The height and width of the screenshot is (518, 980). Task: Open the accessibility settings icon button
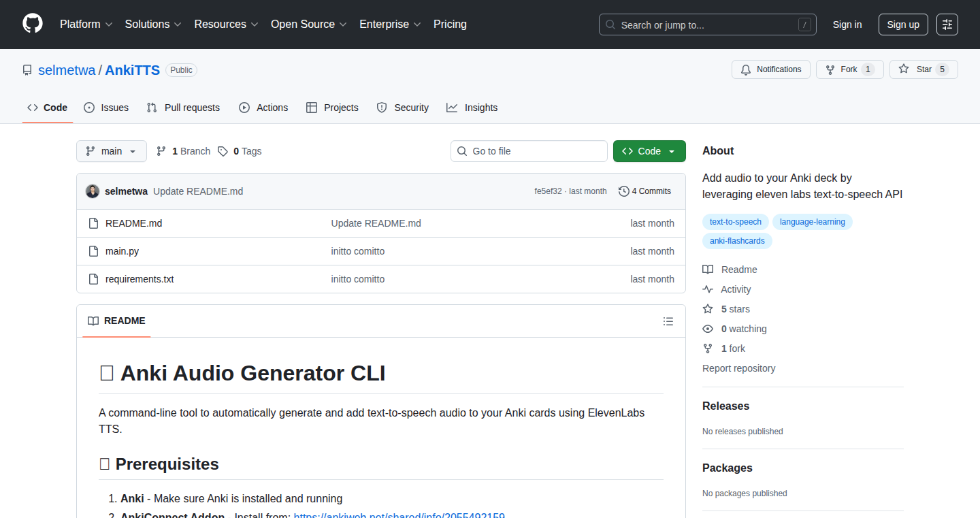947,25
